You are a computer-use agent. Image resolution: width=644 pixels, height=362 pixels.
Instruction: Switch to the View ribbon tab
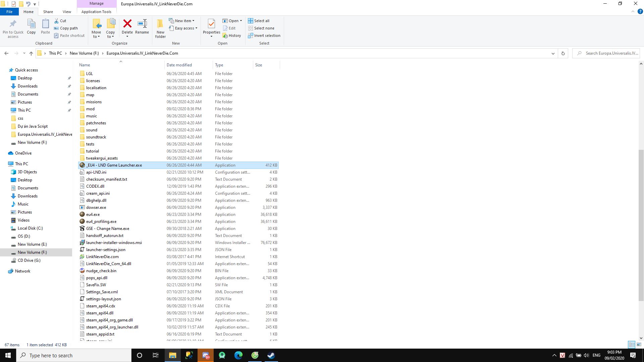click(x=67, y=11)
